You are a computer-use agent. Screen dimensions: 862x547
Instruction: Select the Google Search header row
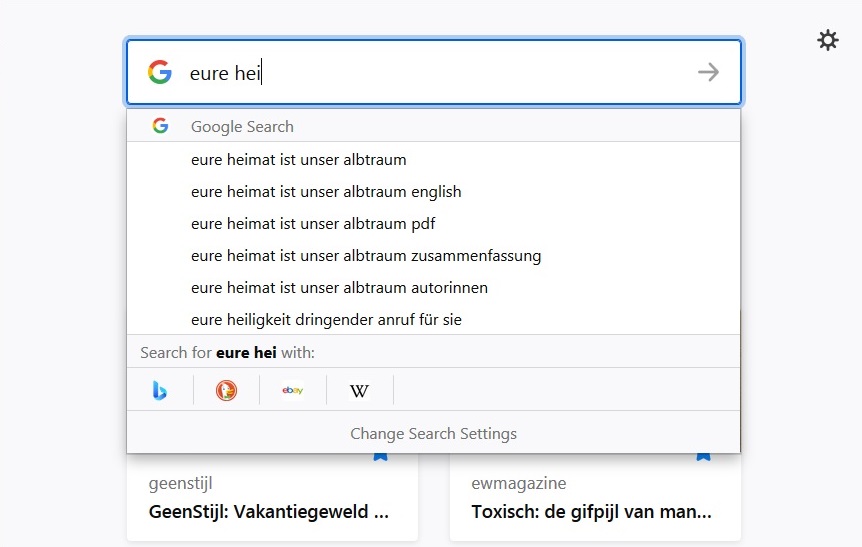[x=433, y=126]
